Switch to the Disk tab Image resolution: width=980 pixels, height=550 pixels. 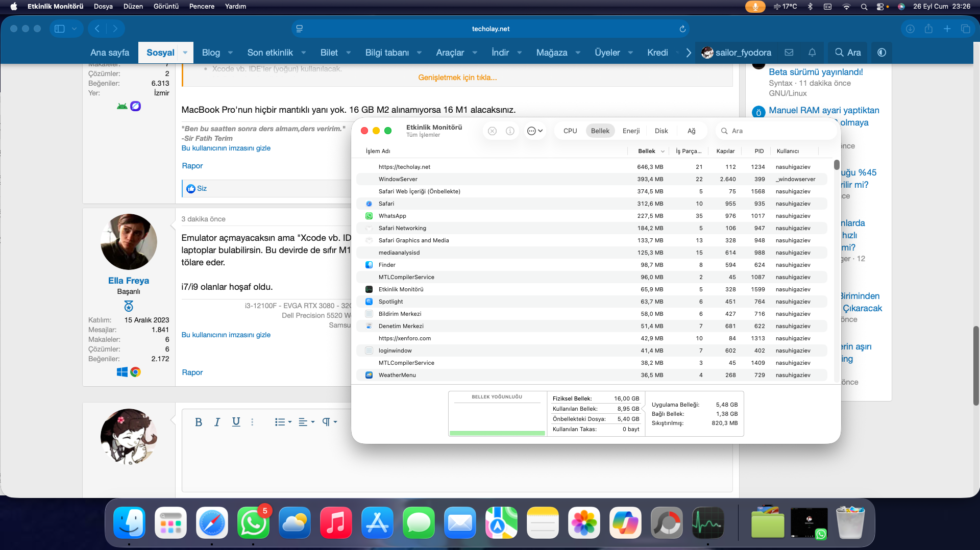pyautogui.click(x=661, y=131)
